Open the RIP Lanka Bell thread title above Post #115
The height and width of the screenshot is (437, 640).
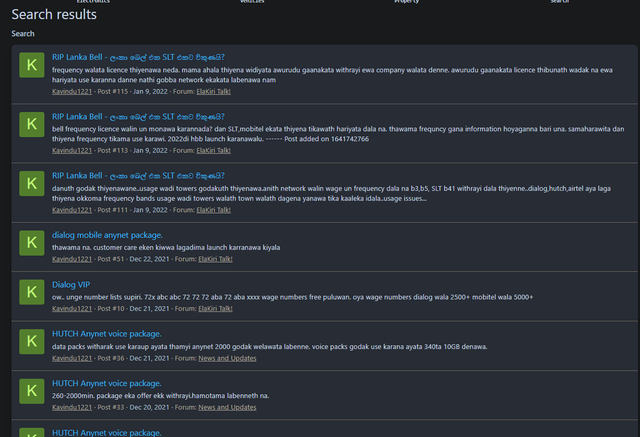click(x=138, y=58)
